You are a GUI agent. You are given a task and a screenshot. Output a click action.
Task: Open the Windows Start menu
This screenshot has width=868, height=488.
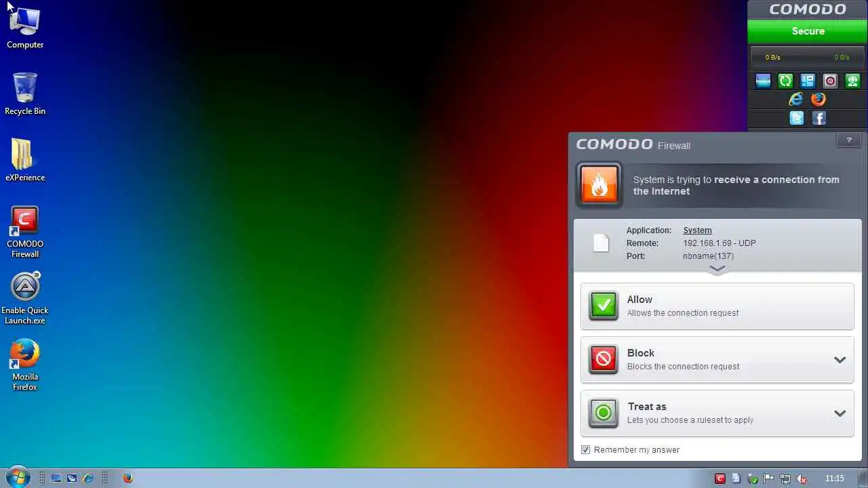[17, 477]
